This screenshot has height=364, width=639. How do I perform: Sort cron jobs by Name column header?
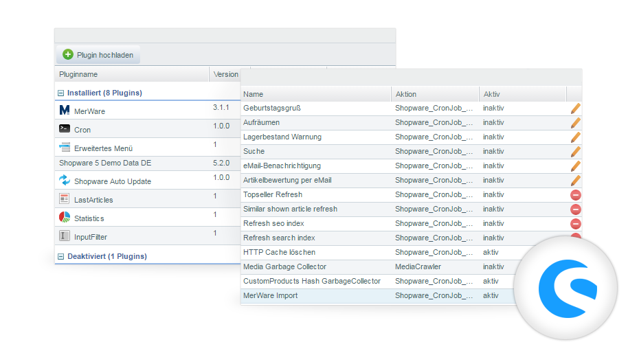point(316,94)
